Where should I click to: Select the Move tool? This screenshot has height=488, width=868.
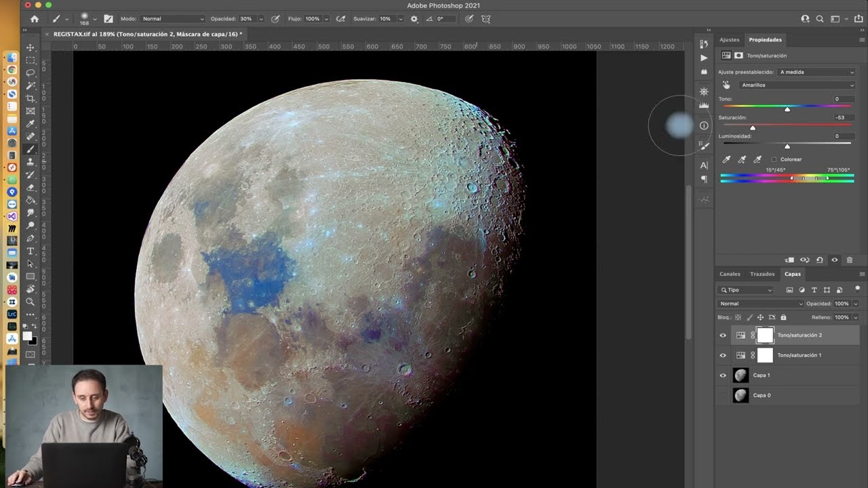(x=31, y=47)
